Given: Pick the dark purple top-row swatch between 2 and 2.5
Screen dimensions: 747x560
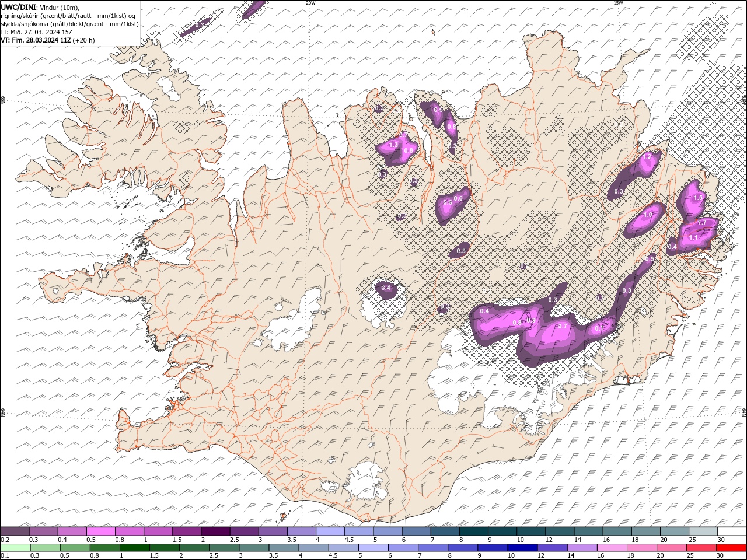Looking at the screenshot, I should click(215, 531).
